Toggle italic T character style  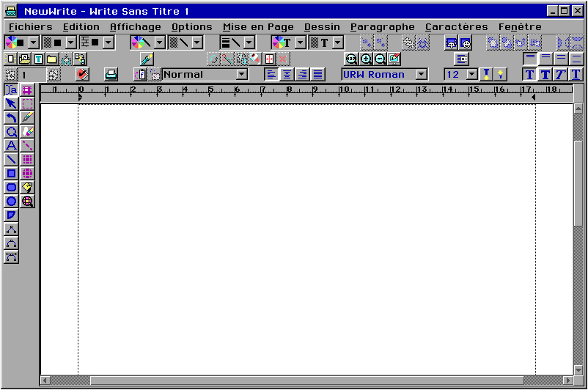560,74
